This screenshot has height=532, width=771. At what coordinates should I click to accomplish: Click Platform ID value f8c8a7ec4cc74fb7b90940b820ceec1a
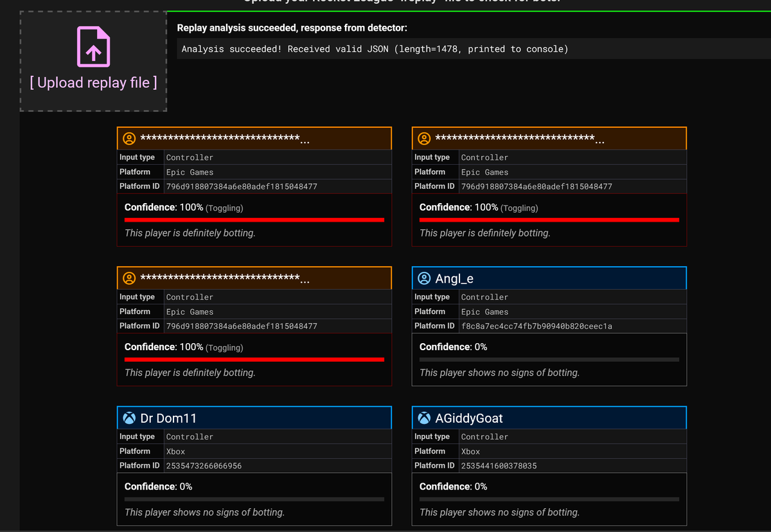pyautogui.click(x=536, y=326)
